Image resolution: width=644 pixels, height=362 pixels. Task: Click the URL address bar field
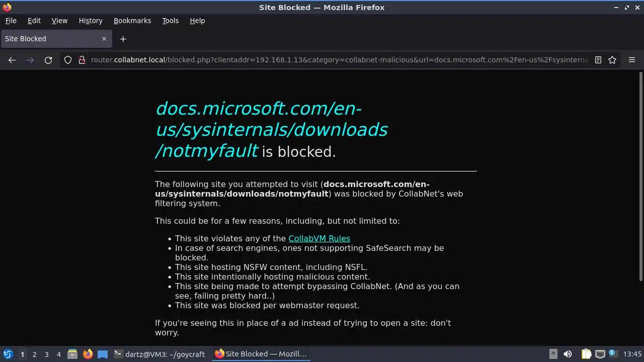tap(340, 60)
